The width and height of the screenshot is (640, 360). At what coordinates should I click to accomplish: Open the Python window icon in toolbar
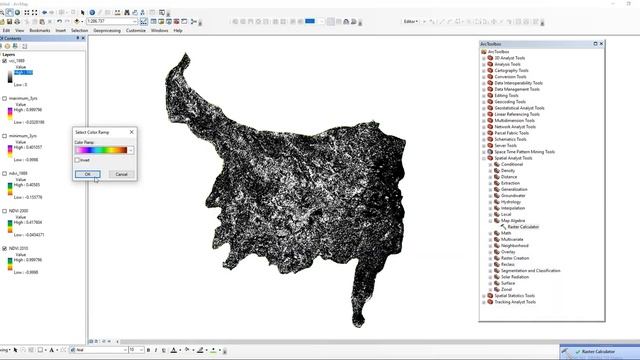point(184,21)
